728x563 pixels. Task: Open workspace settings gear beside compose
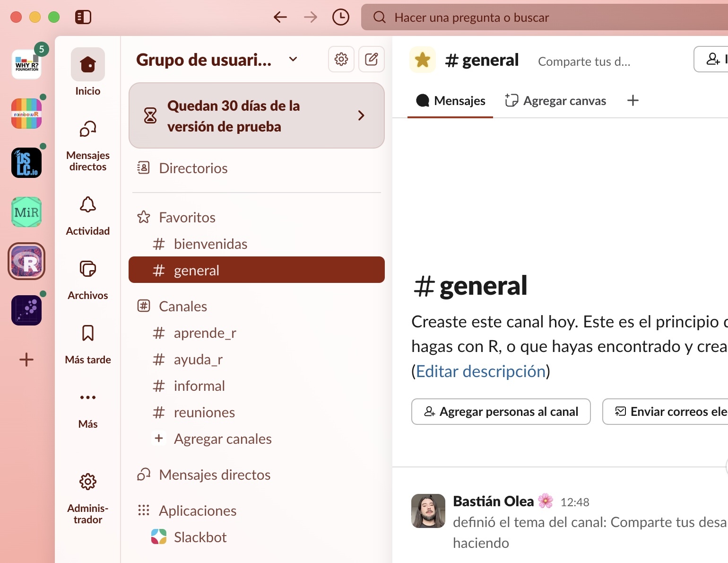pyautogui.click(x=341, y=59)
